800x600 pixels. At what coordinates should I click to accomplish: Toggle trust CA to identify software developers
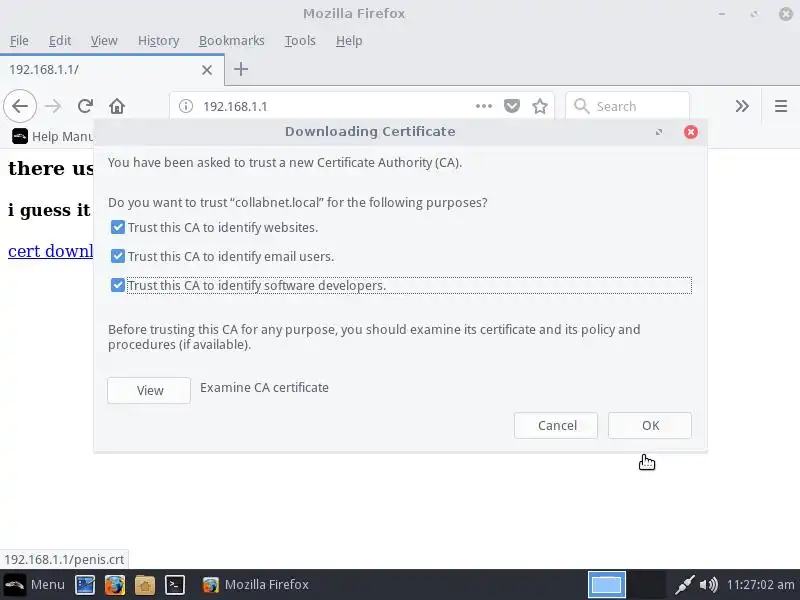(x=117, y=285)
